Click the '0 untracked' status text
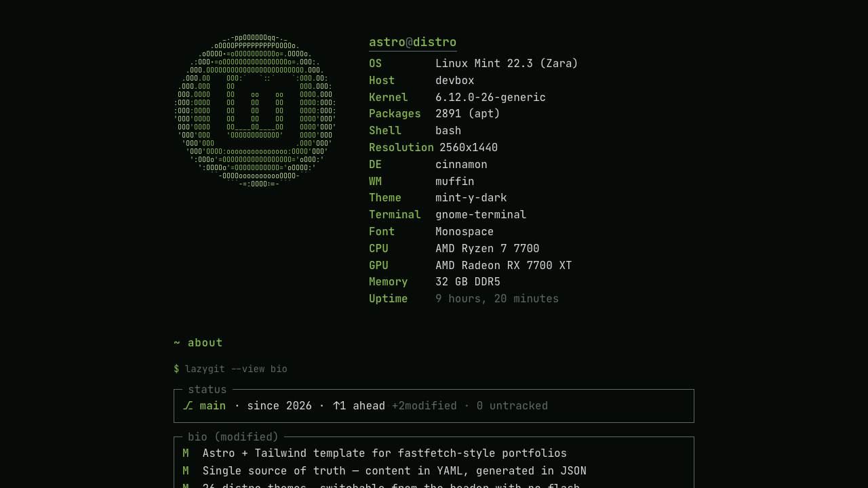The width and height of the screenshot is (868, 488). pyautogui.click(x=512, y=406)
